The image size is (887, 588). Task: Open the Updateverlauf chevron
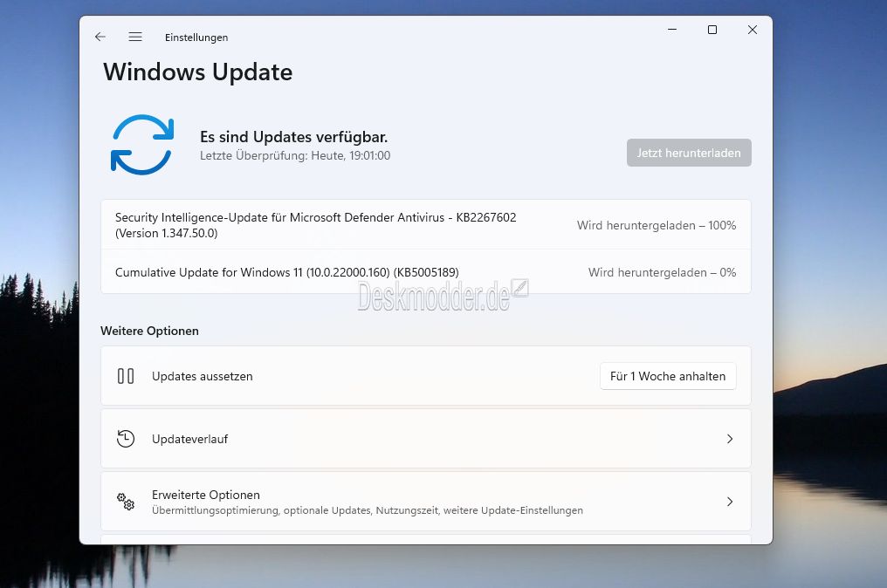point(730,439)
